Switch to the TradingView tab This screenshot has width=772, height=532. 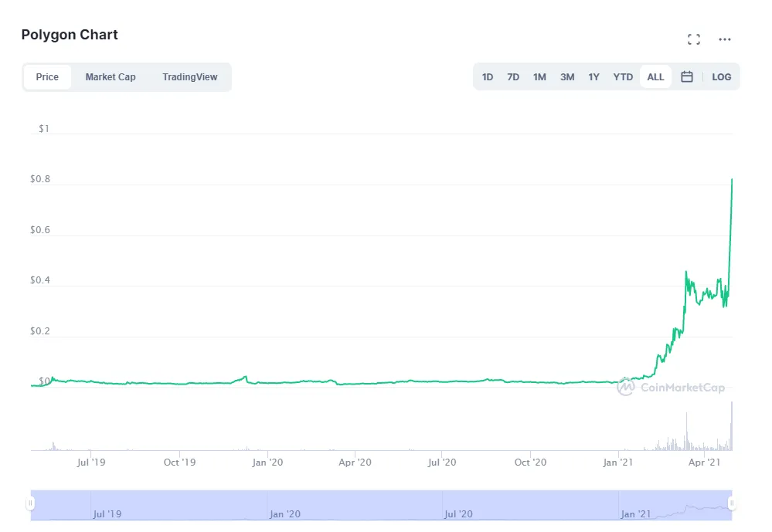coord(189,76)
